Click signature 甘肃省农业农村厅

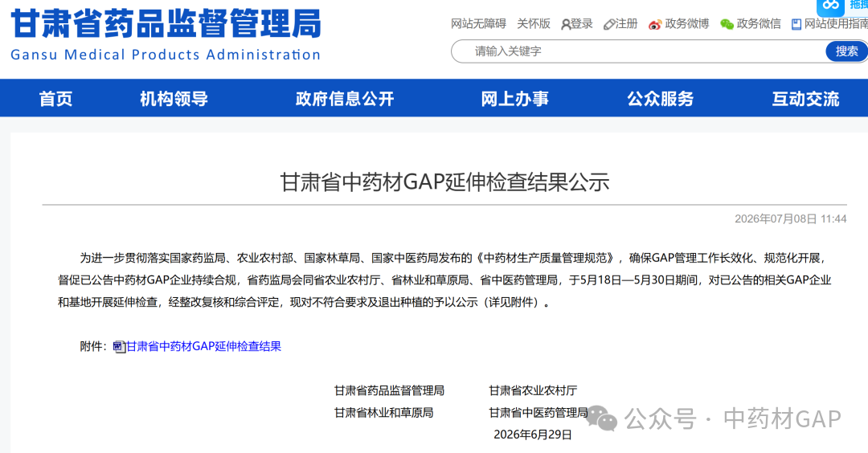533,390
